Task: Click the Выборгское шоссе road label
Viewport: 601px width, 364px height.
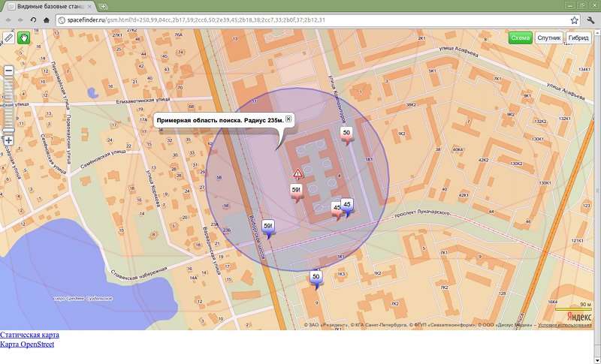Action: [x=257, y=237]
